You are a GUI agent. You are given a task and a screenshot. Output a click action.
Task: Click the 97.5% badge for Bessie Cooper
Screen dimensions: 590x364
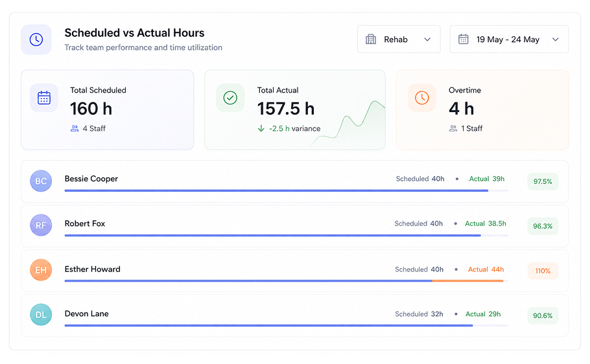click(x=543, y=181)
